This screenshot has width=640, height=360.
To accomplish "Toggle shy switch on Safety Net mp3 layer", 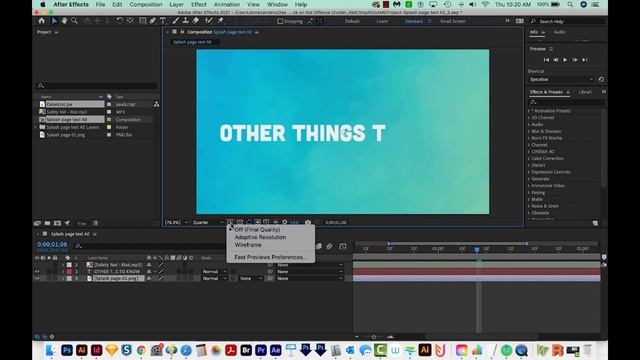I will click(x=149, y=265).
